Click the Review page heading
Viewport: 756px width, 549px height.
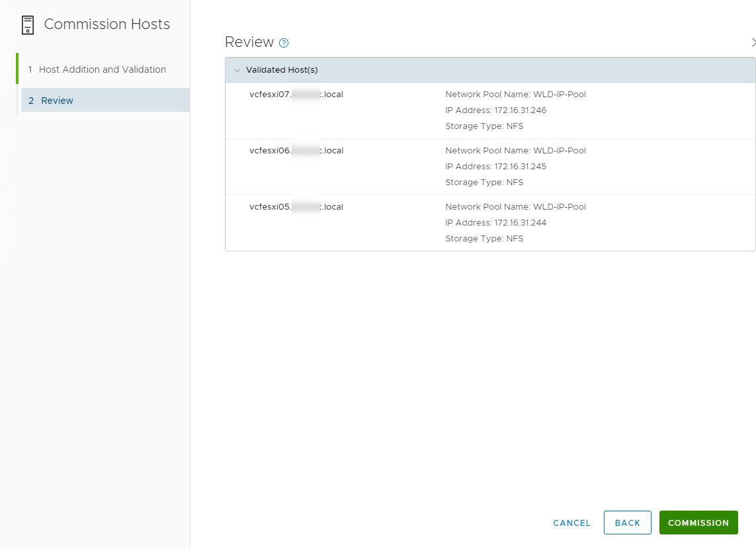tap(249, 42)
